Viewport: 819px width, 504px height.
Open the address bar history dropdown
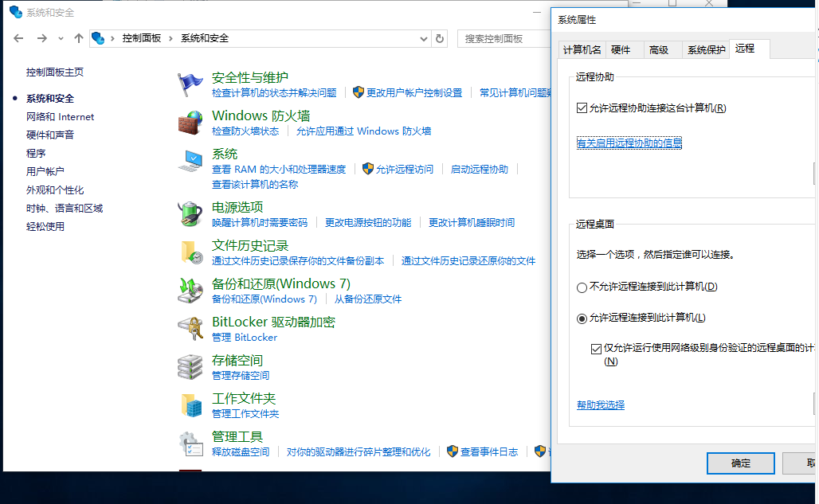(422, 37)
